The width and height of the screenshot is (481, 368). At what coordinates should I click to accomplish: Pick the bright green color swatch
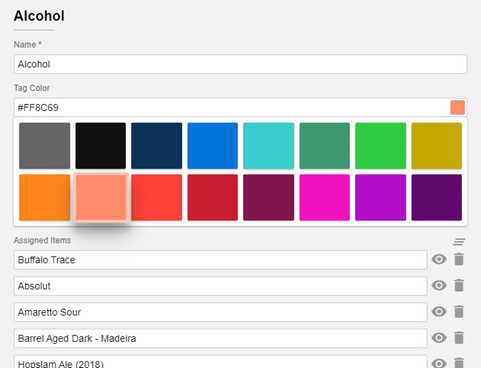click(381, 146)
